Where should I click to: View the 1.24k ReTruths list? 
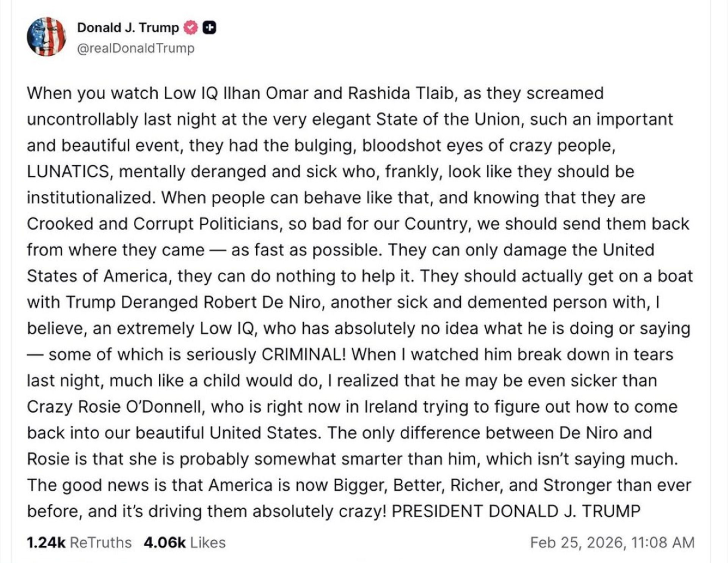tap(79, 543)
